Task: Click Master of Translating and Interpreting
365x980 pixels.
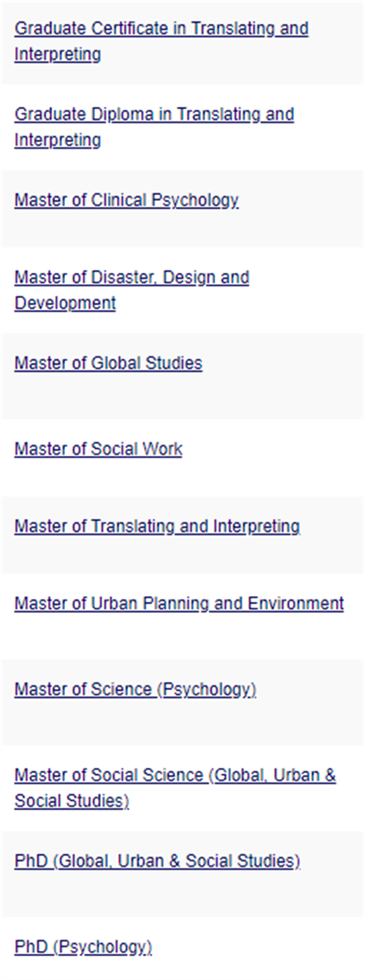Action: [157, 526]
